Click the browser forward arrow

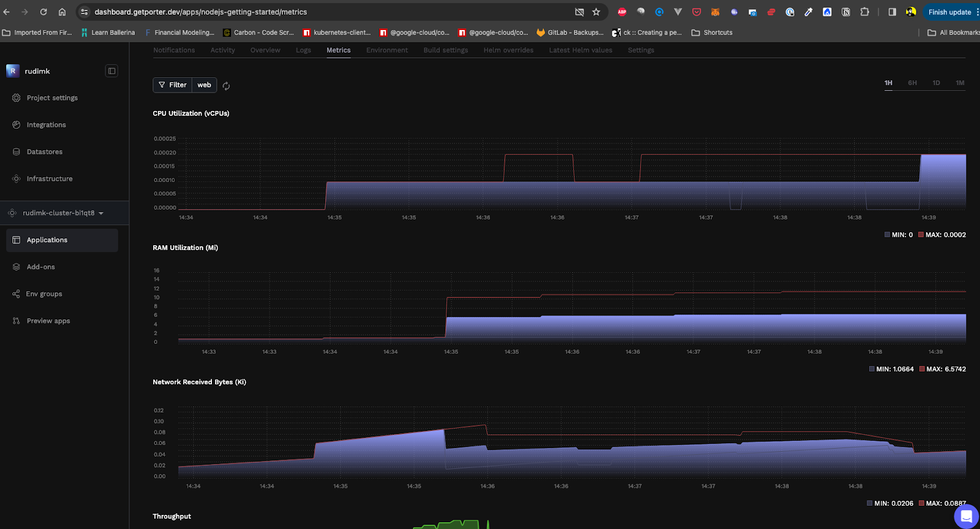pyautogui.click(x=24, y=12)
